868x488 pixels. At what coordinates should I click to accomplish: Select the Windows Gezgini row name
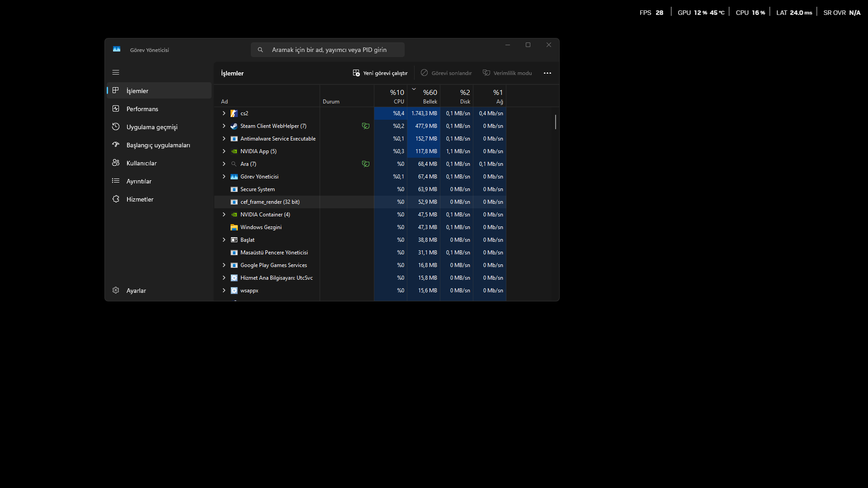tap(261, 227)
